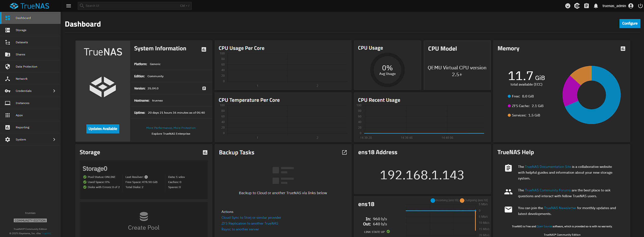
Task: Click the Storage0 pool name
Action: 95,169
